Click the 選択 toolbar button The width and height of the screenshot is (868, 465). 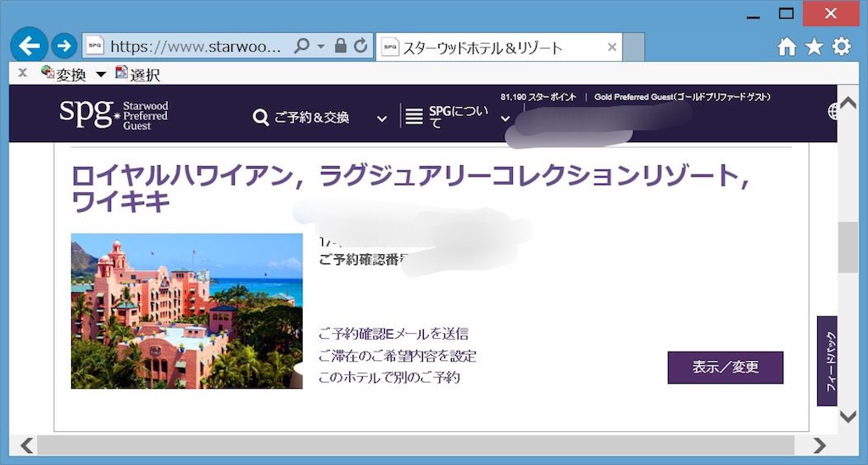tap(138, 74)
